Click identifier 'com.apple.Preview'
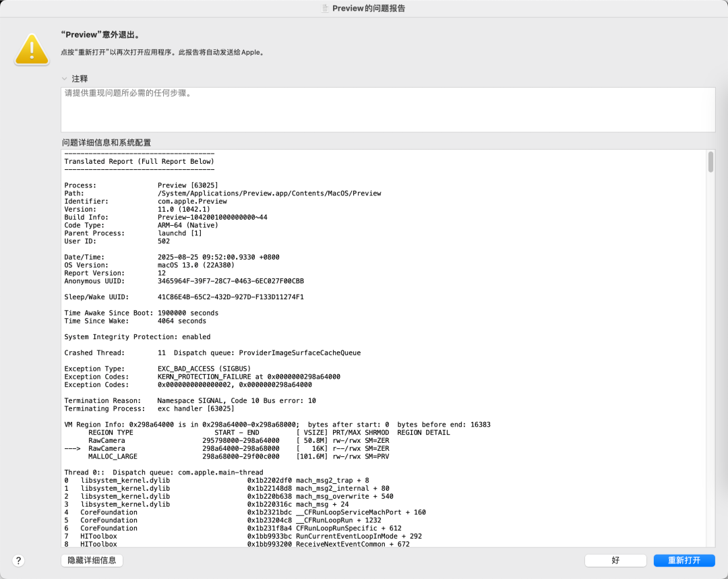The image size is (728, 579). coord(192,201)
